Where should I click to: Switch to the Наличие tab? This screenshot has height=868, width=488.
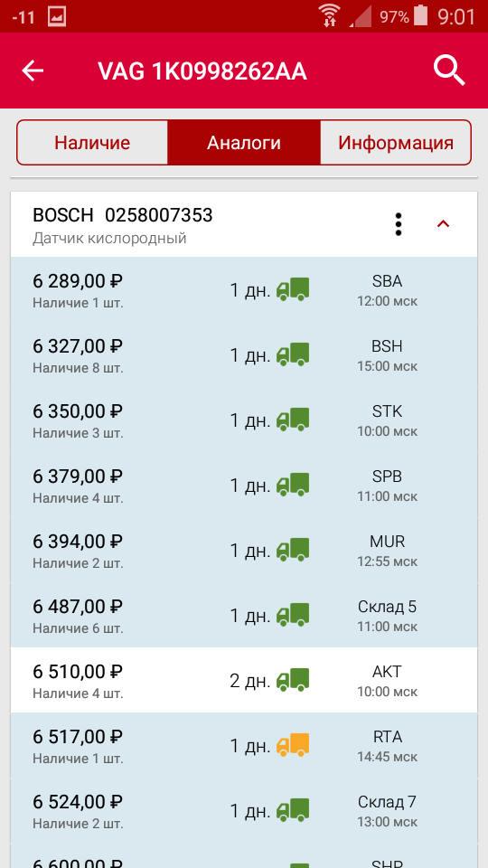click(x=92, y=143)
